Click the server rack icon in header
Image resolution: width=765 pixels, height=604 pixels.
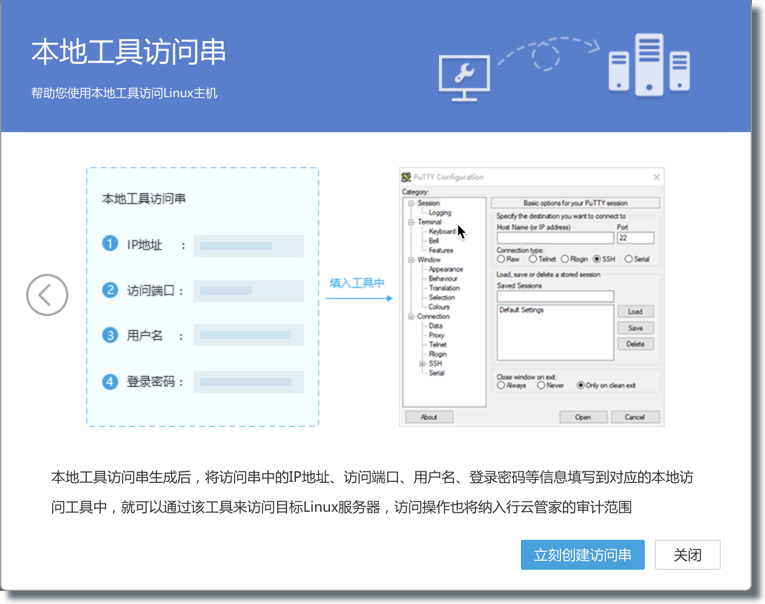pos(649,63)
